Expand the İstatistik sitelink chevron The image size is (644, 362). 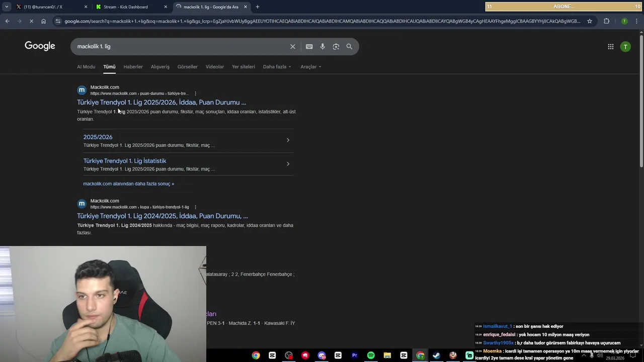[288, 164]
